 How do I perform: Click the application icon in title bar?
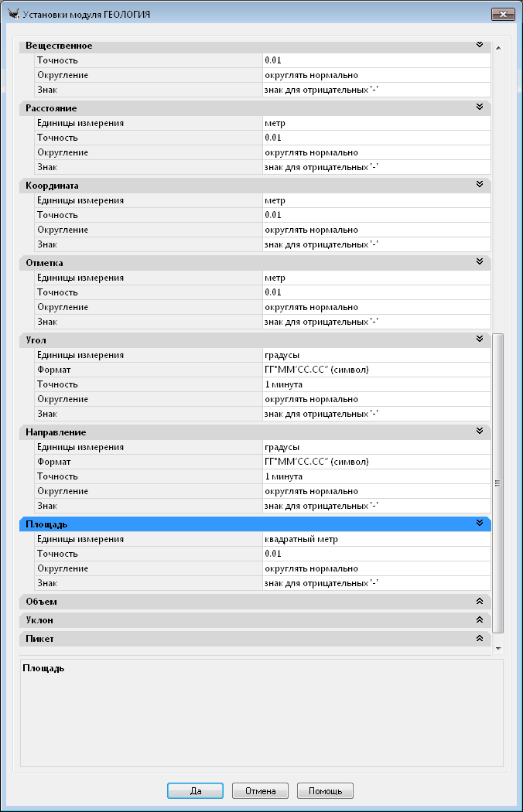point(13,14)
